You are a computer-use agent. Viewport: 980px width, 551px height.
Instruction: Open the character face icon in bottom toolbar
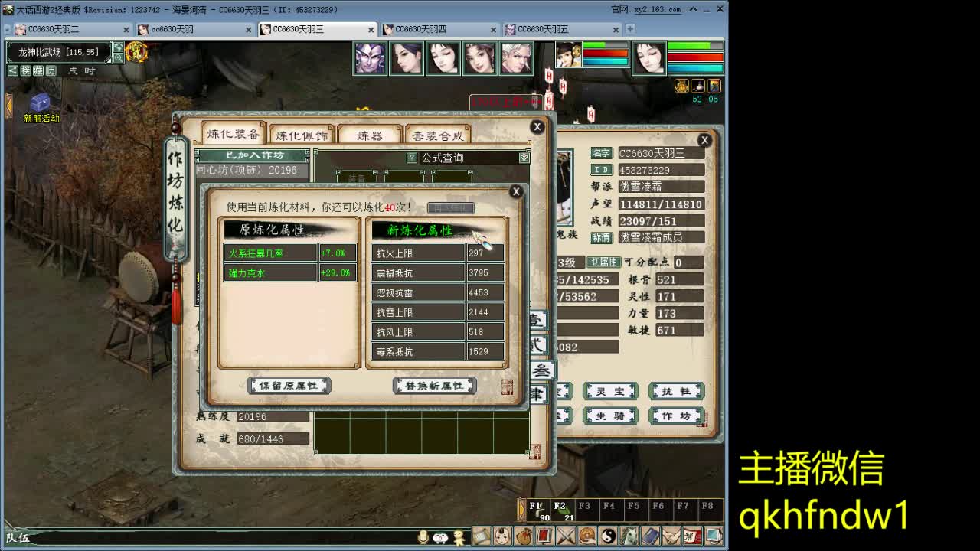click(x=502, y=536)
